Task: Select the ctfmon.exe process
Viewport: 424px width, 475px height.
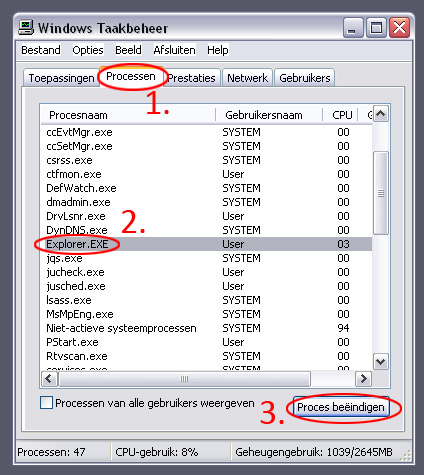Action: click(206, 174)
